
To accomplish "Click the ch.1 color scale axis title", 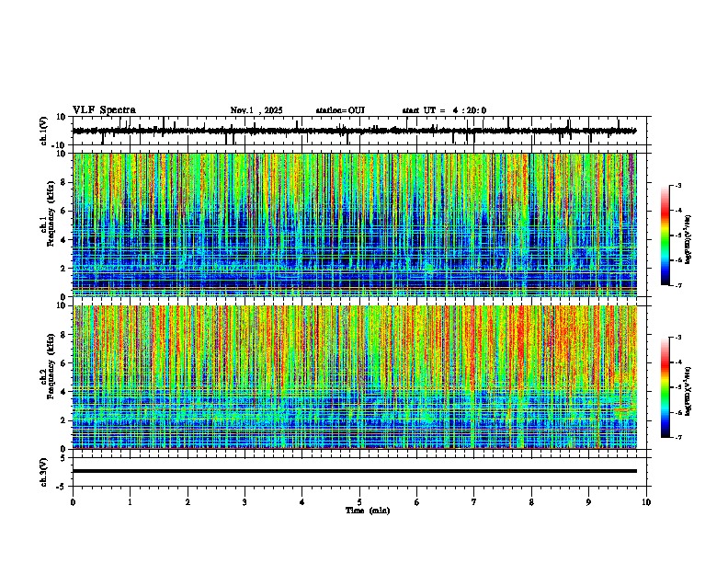I will point(688,239).
